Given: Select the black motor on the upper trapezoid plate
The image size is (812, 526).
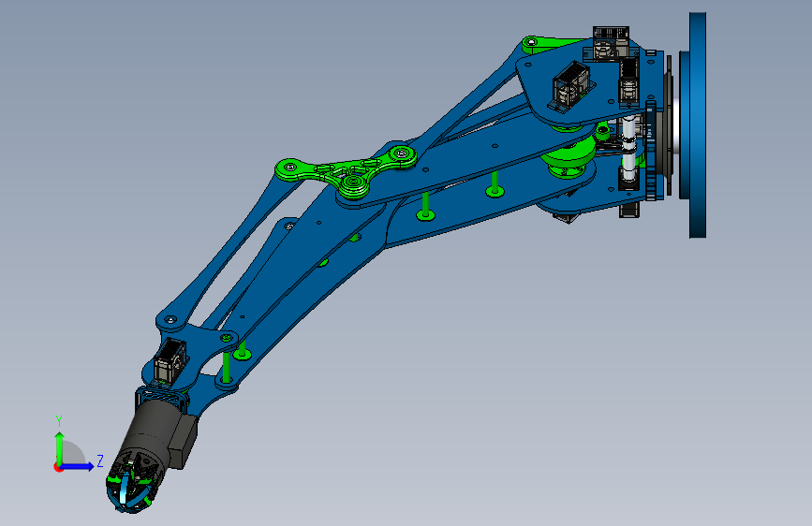Looking at the screenshot, I should [x=572, y=85].
